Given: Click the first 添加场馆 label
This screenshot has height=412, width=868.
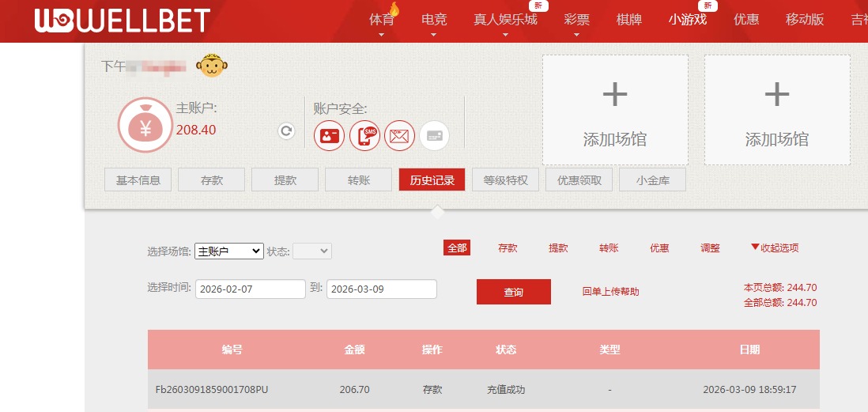Looking at the screenshot, I should pos(615,139).
